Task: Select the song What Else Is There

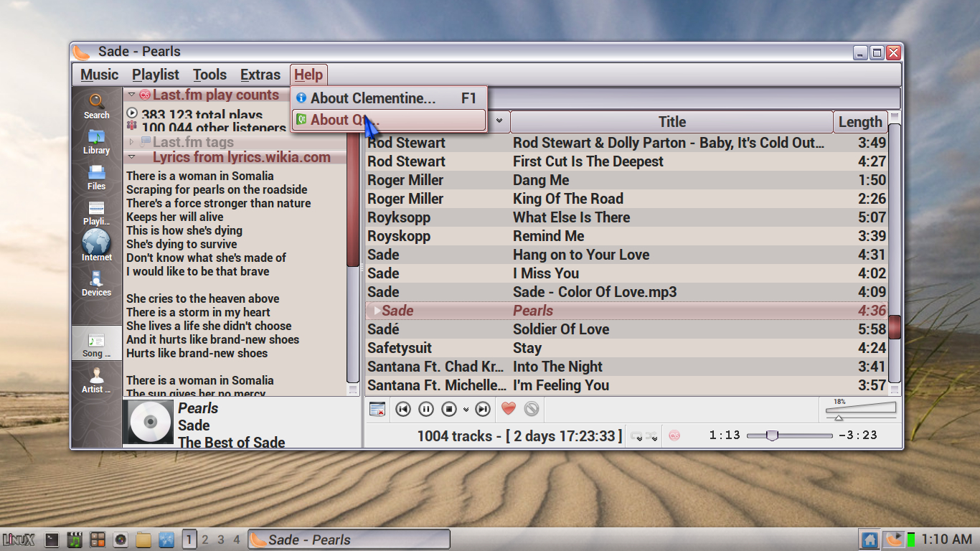Action: pos(626,217)
